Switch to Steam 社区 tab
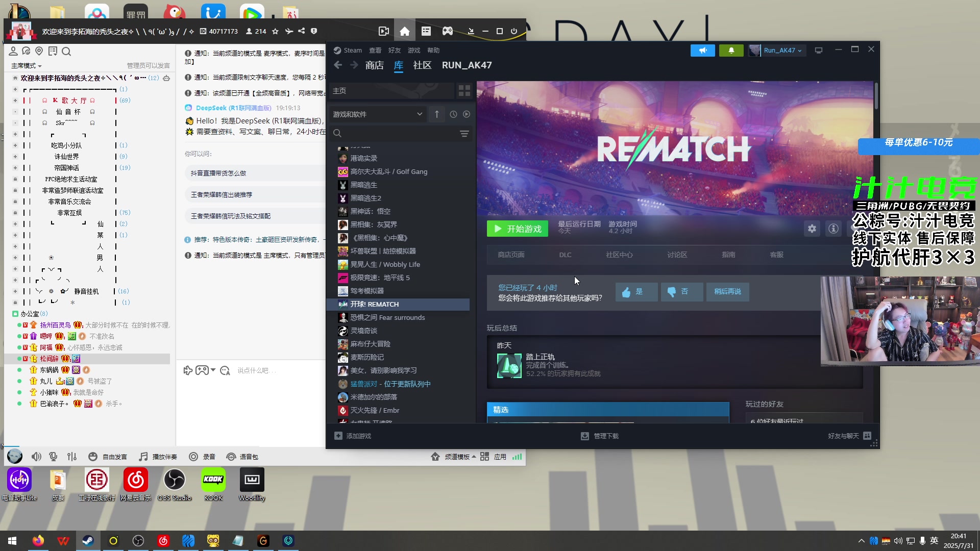This screenshot has width=980, height=551. click(422, 65)
